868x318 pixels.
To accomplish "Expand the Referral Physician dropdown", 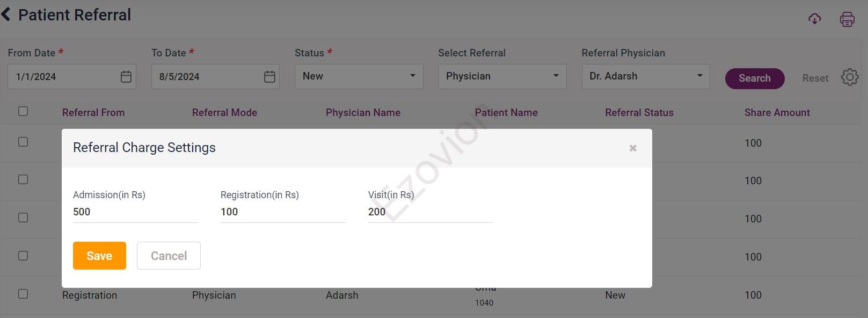I will pos(645,76).
